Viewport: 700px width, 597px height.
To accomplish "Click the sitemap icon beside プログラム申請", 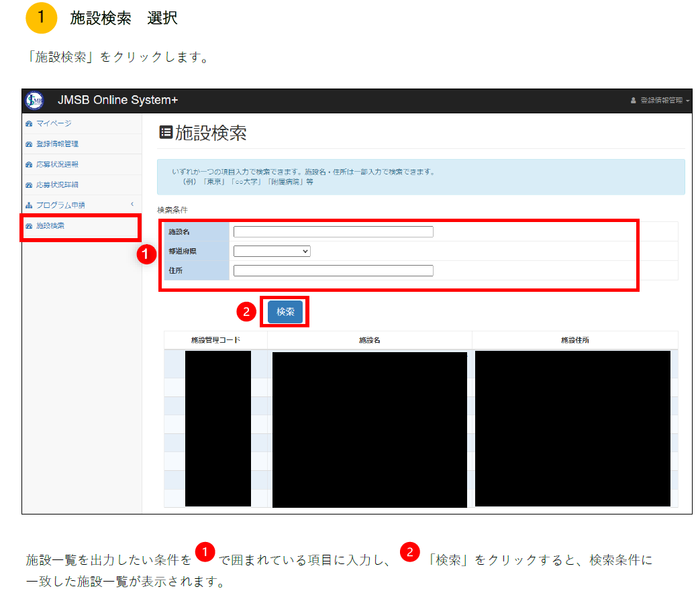I will 28,205.
